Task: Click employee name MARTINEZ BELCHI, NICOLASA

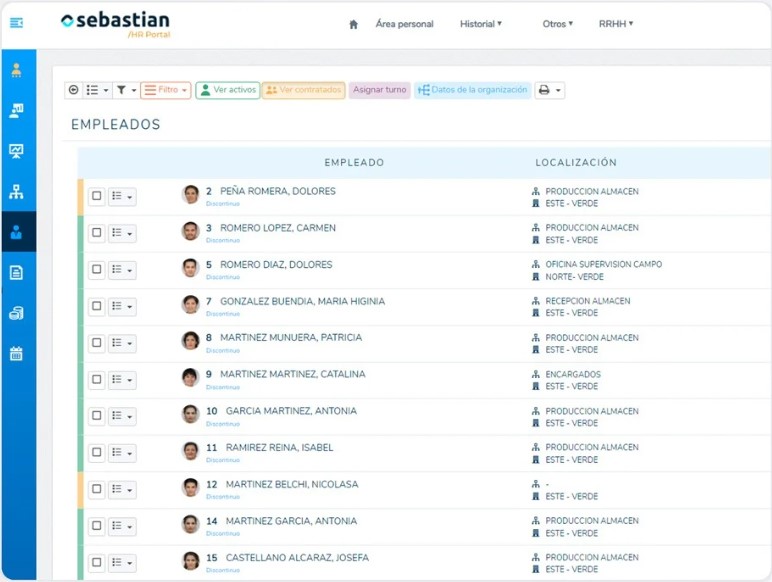Action: pos(292,485)
